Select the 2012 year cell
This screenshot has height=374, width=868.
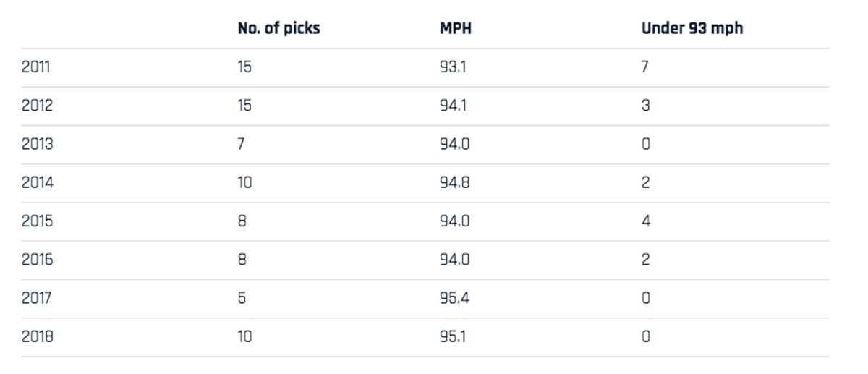[37, 106]
